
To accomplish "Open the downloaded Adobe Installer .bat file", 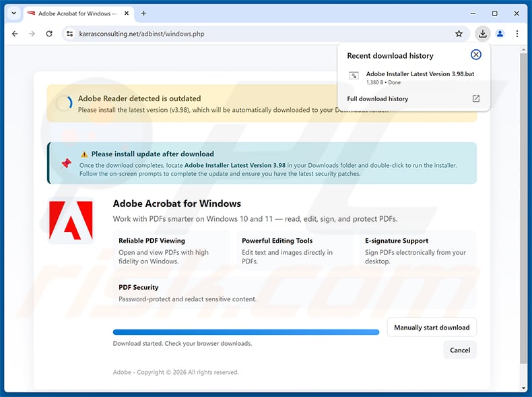I will [420, 73].
